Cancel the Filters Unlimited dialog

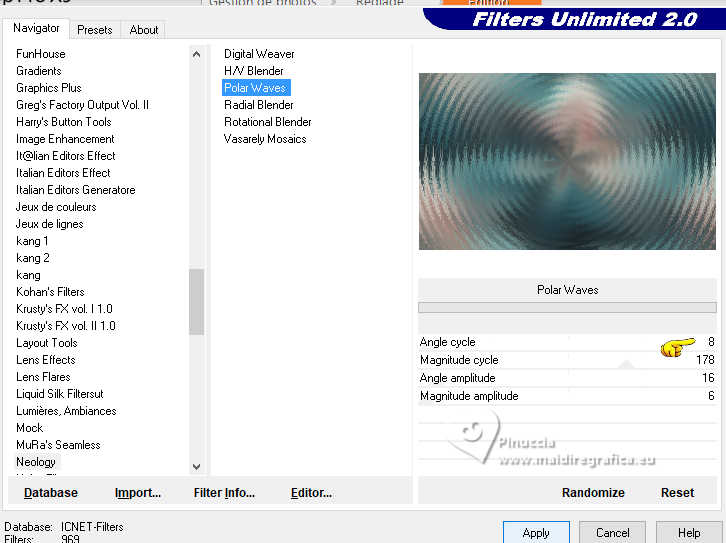(613, 533)
